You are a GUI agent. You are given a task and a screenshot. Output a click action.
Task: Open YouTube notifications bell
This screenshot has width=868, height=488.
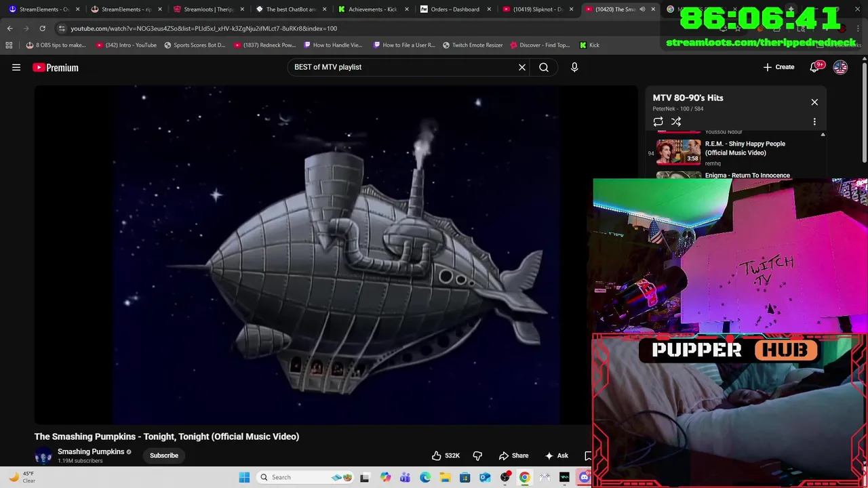(x=816, y=67)
